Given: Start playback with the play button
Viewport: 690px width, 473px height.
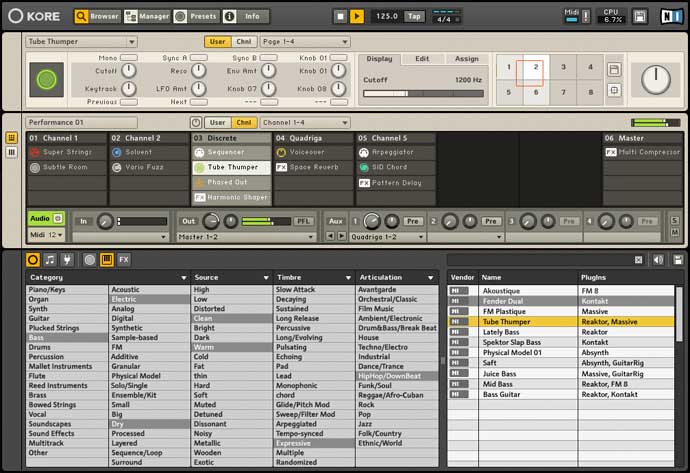Looking at the screenshot, I should click(x=357, y=16).
